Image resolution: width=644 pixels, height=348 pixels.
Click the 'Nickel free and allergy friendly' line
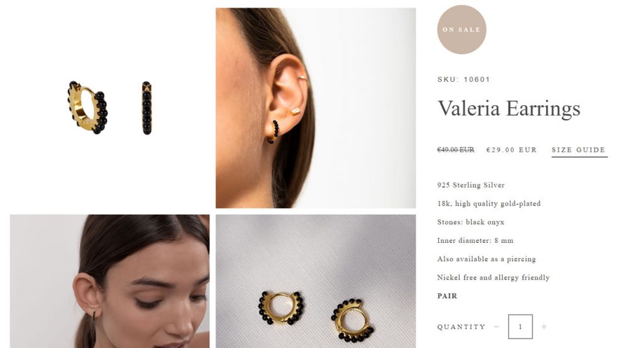click(x=493, y=278)
